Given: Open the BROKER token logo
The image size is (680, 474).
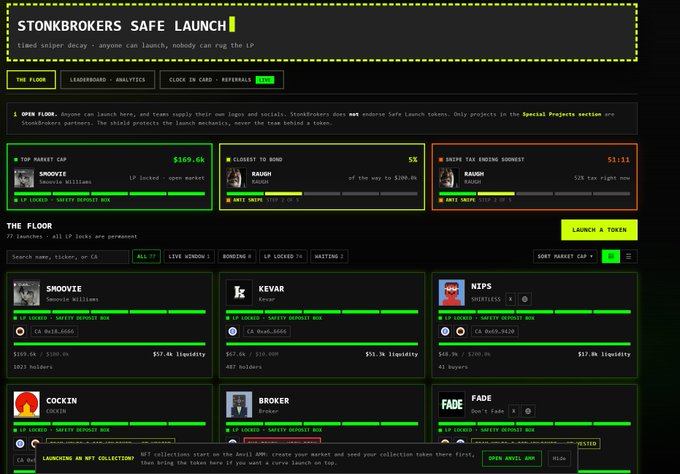Looking at the screenshot, I should [239, 405].
